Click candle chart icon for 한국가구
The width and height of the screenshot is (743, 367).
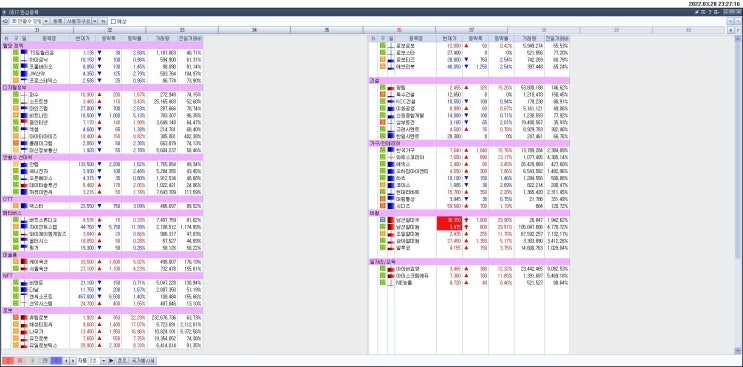391,150
